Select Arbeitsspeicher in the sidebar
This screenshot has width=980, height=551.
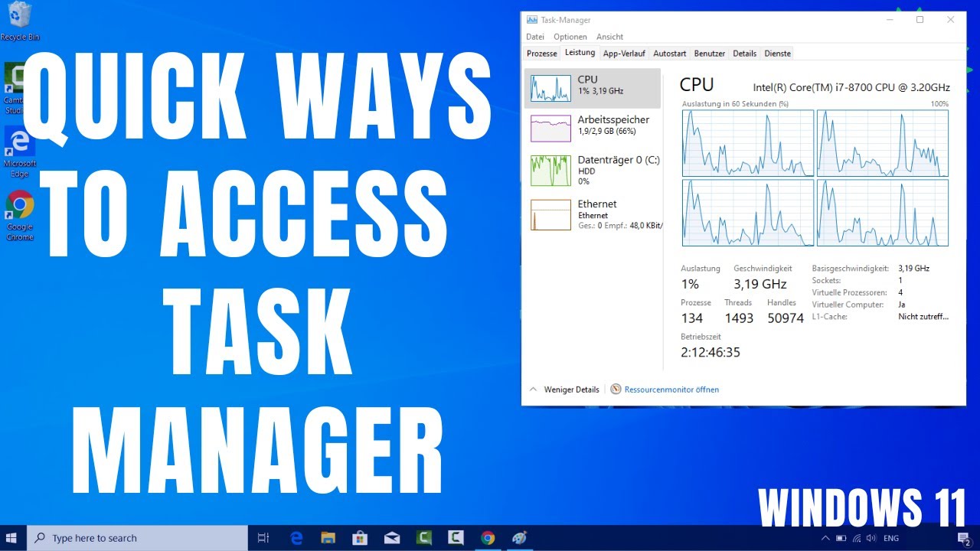coord(593,129)
